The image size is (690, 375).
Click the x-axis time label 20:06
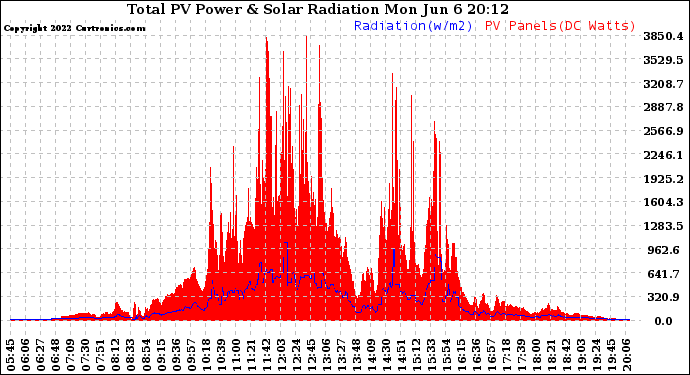[626, 355]
